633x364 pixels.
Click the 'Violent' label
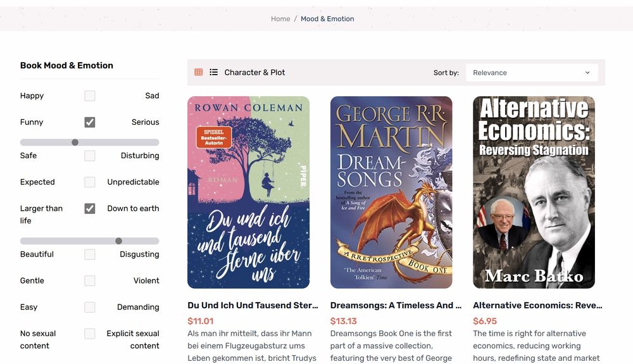(x=146, y=280)
